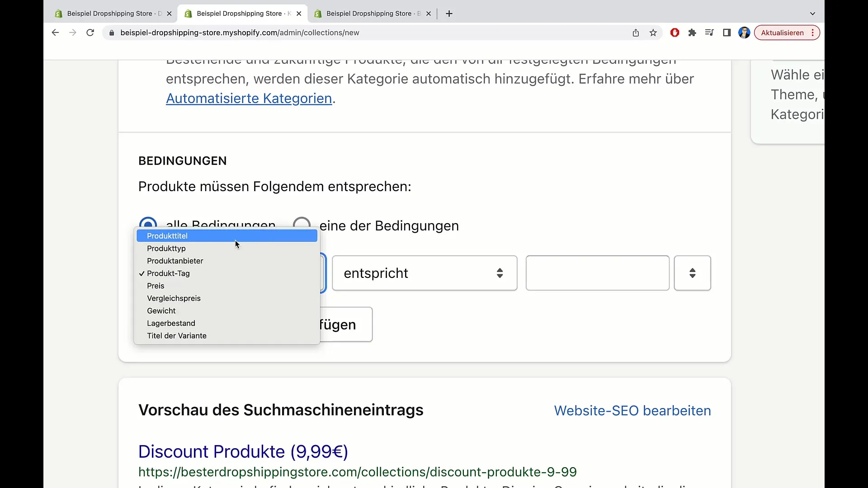Click the partially hidden hinzufügen button
868x488 pixels.
346,324
